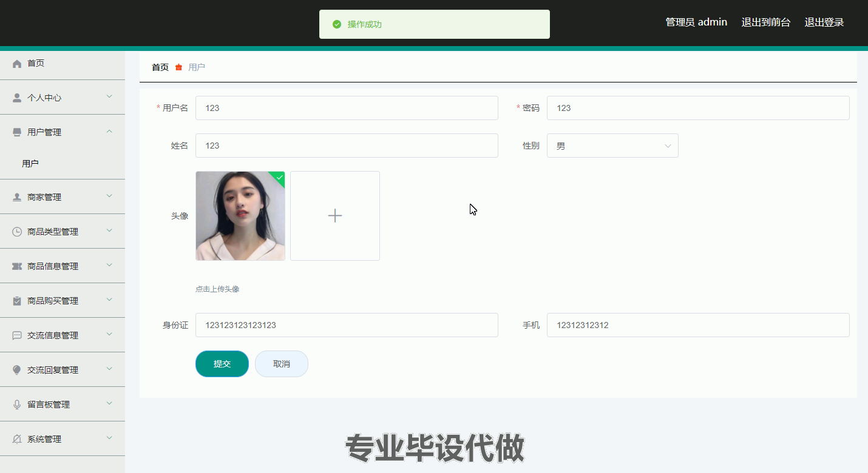Click the 点击上传头像 hint text
The width and height of the screenshot is (868, 473).
(x=217, y=289)
